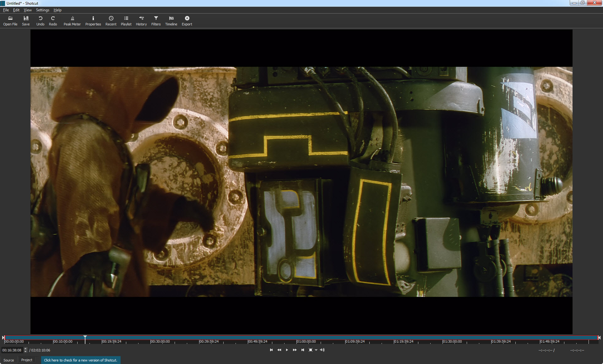Click the current timecode field 00:16:38:08

(12, 350)
